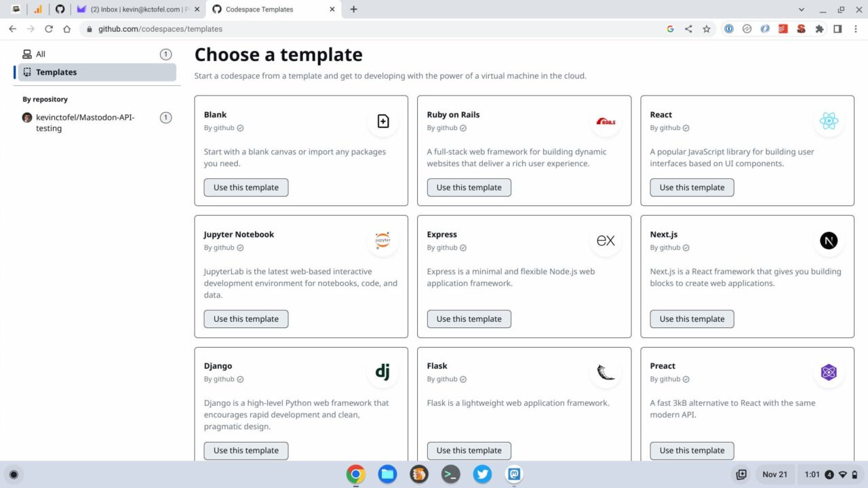Viewport: 868px width, 488px height.
Task: Use the Next.js template
Action: tap(692, 319)
